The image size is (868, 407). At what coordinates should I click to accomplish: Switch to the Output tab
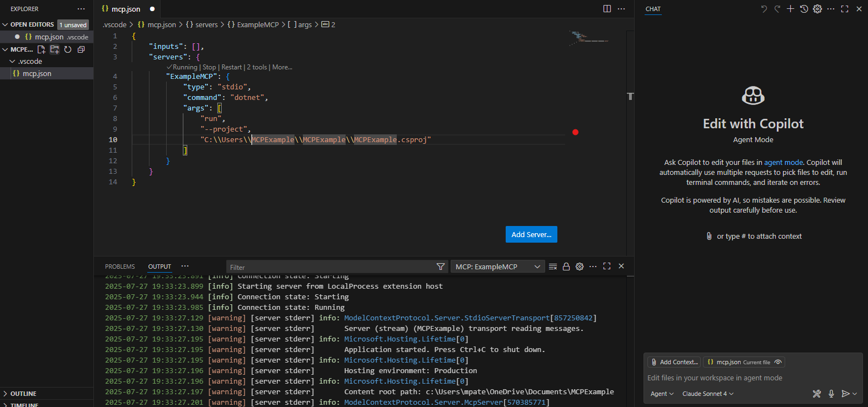tap(159, 267)
